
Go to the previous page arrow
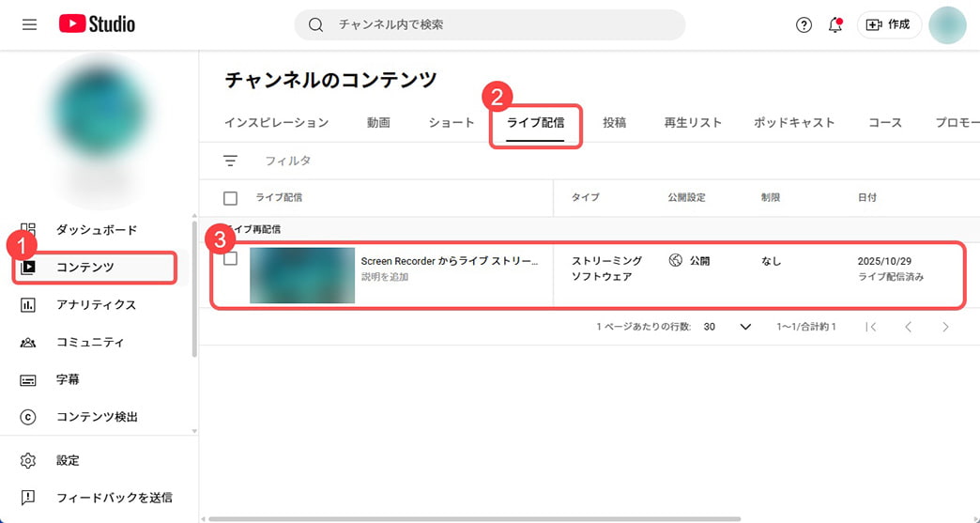[x=908, y=327]
